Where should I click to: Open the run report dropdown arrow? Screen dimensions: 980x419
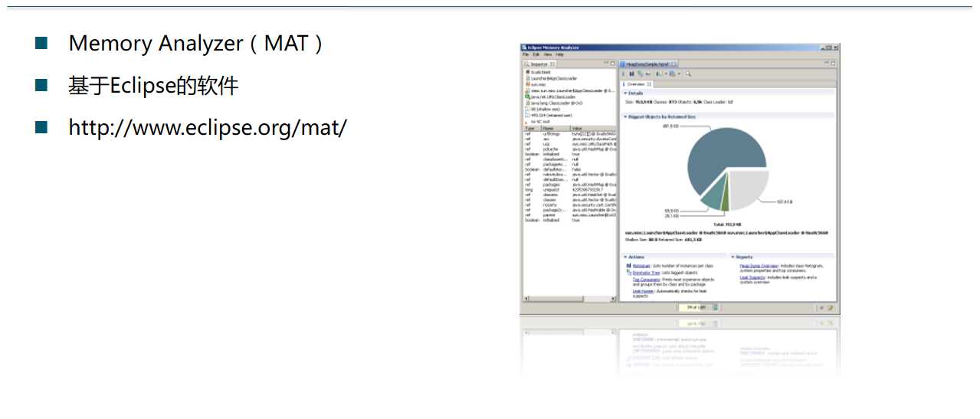click(665, 74)
